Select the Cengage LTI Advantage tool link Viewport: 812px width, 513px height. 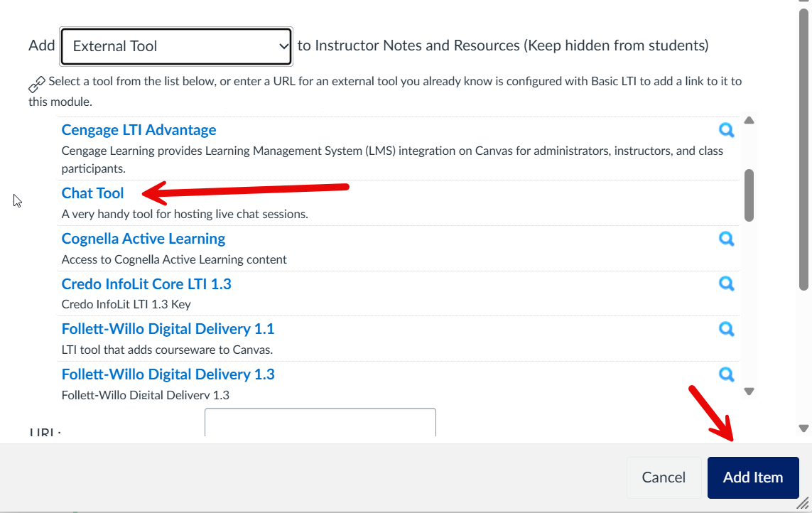(x=139, y=129)
